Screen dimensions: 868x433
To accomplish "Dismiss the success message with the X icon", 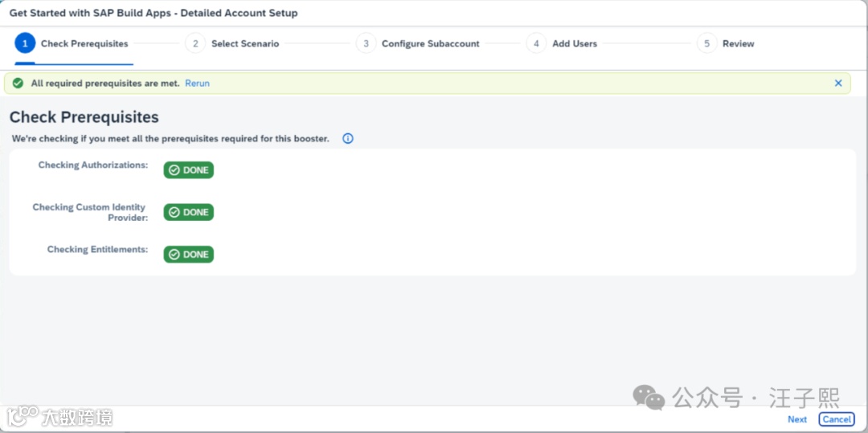I will 838,84.
